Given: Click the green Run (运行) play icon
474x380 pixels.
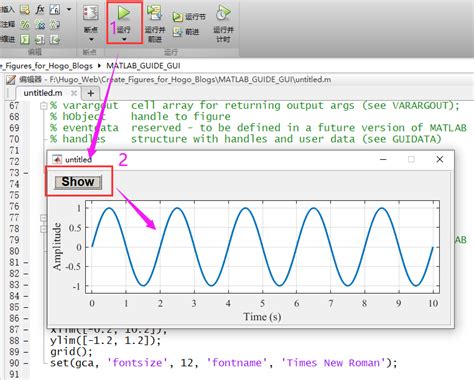Looking at the screenshot, I should 124,13.
